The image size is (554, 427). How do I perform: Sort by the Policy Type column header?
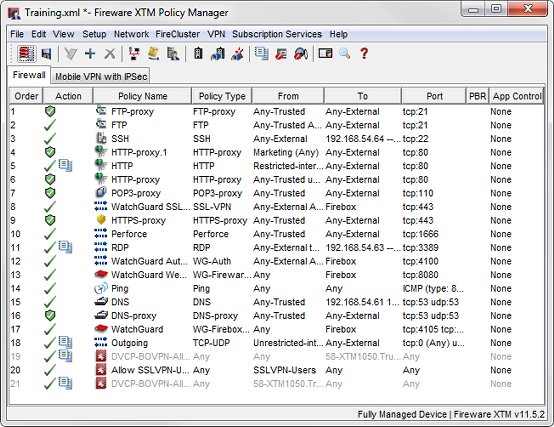[222, 96]
